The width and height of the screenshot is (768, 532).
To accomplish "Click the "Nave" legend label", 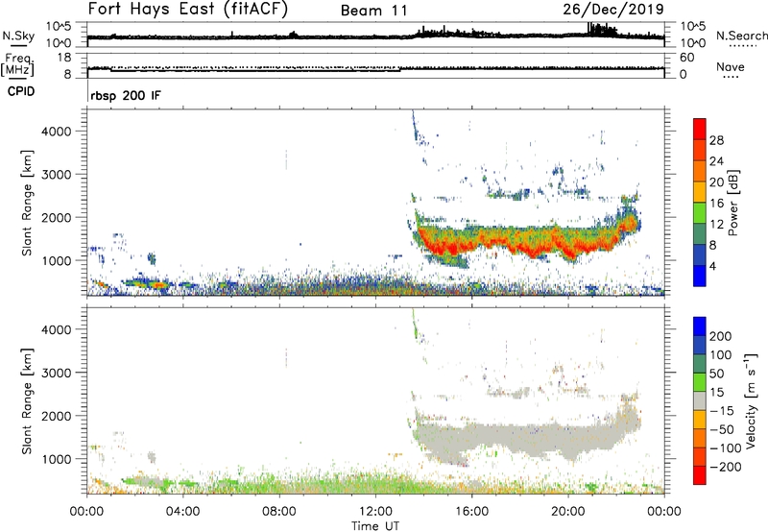I will (731, 67).
